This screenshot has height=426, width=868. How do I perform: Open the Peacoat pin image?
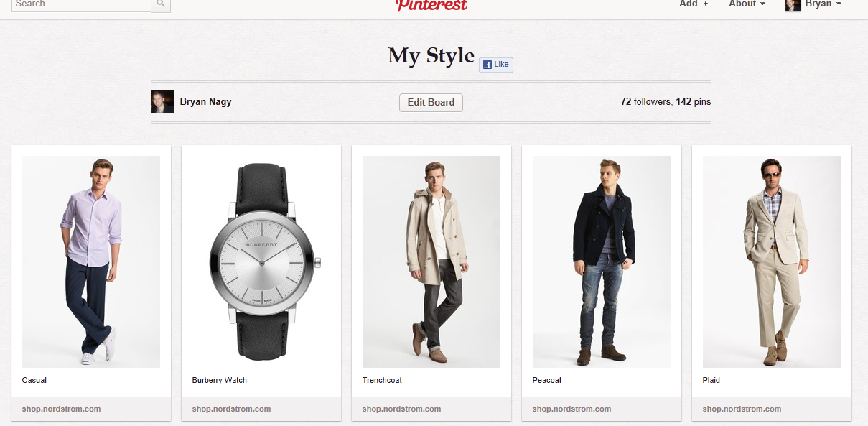coord(602,261)
